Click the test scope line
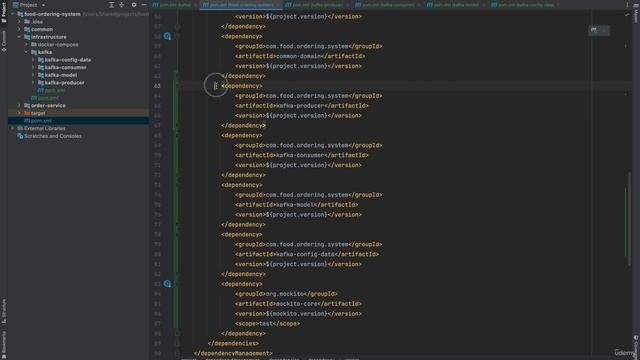 267,324
